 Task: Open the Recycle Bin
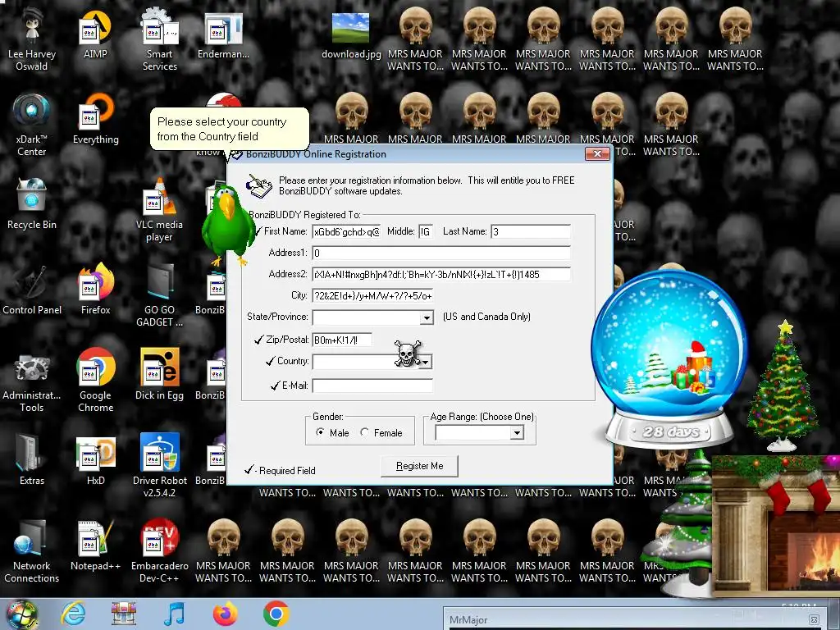[x=32, y=203]
